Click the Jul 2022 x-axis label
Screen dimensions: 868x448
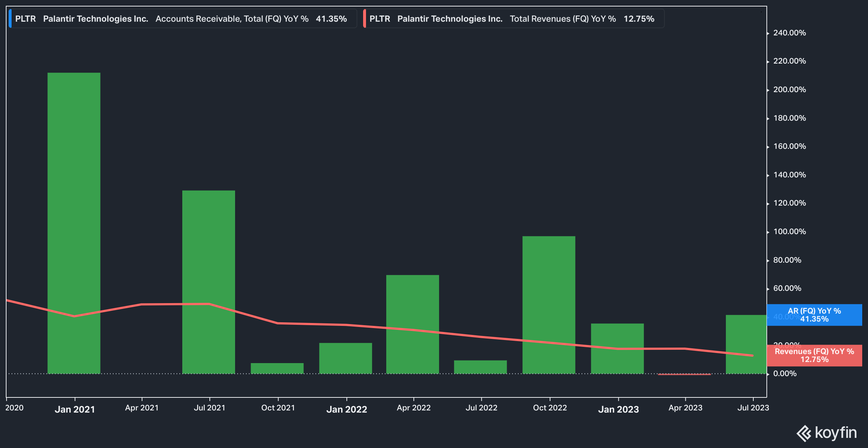tap(481, 408)
